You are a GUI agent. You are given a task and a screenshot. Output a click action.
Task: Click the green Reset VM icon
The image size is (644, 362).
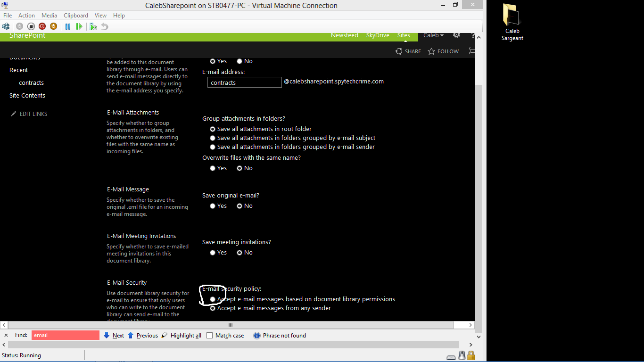(x=79, y=26)
